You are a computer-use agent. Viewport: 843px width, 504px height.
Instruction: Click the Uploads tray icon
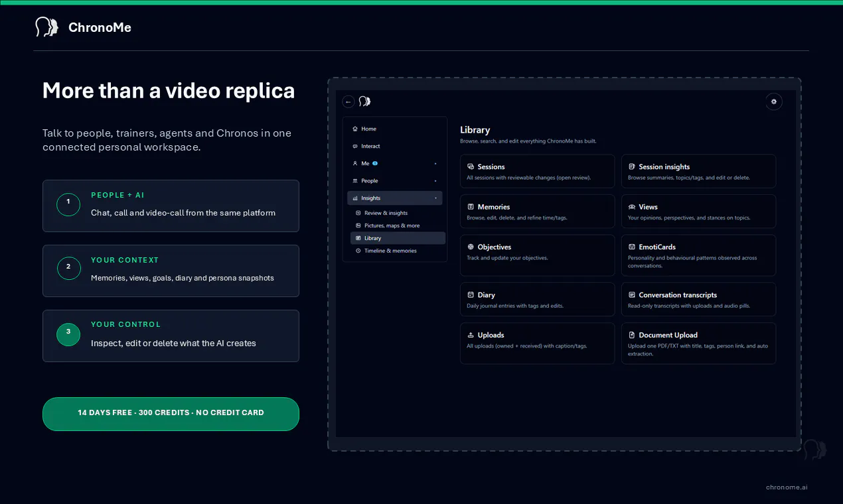(471, 335)
